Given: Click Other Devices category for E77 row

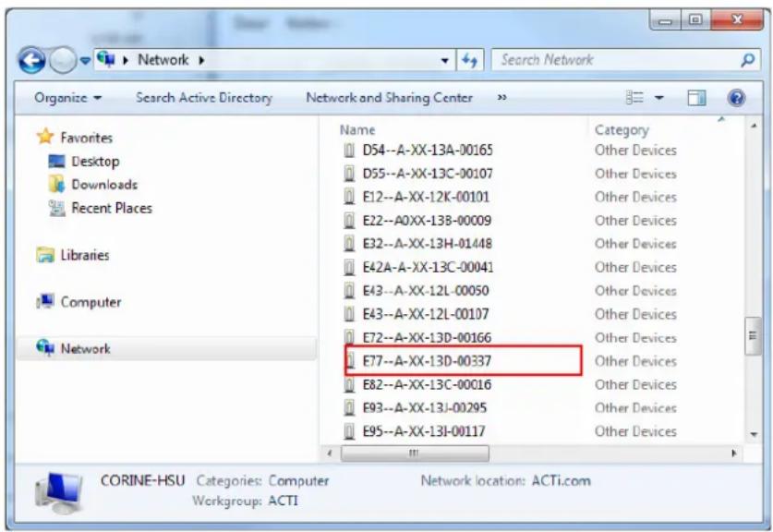Looking at the screenshot, I should point(635,361).
